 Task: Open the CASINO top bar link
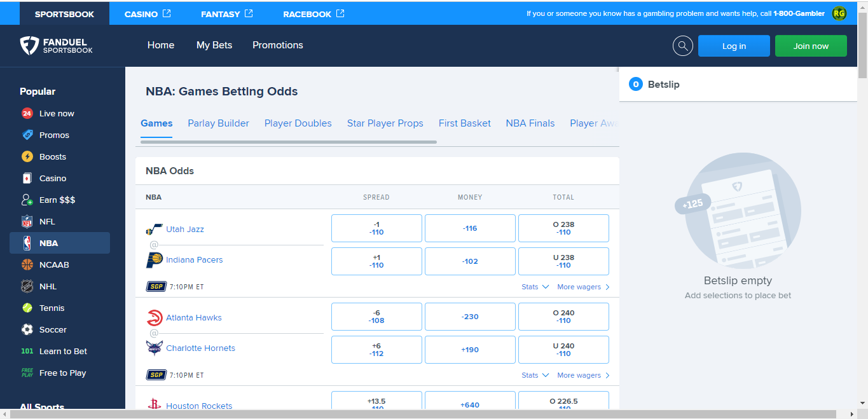(x=148, y=13)
